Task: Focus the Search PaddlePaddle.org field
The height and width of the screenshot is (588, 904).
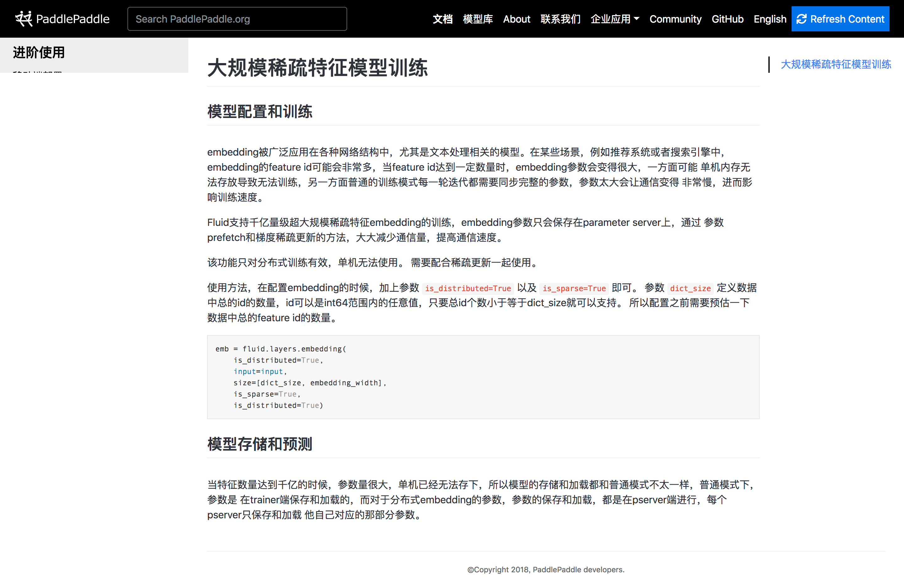Action: pyautogui.click(x=237, y=19)
